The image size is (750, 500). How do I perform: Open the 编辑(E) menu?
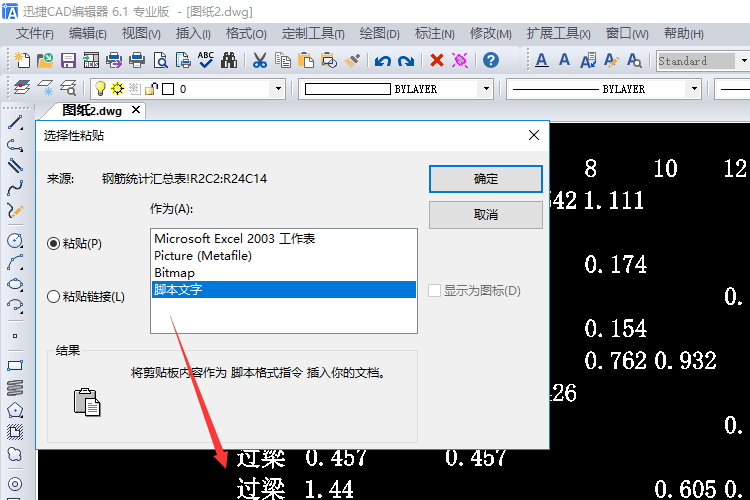tap(88, 34)
